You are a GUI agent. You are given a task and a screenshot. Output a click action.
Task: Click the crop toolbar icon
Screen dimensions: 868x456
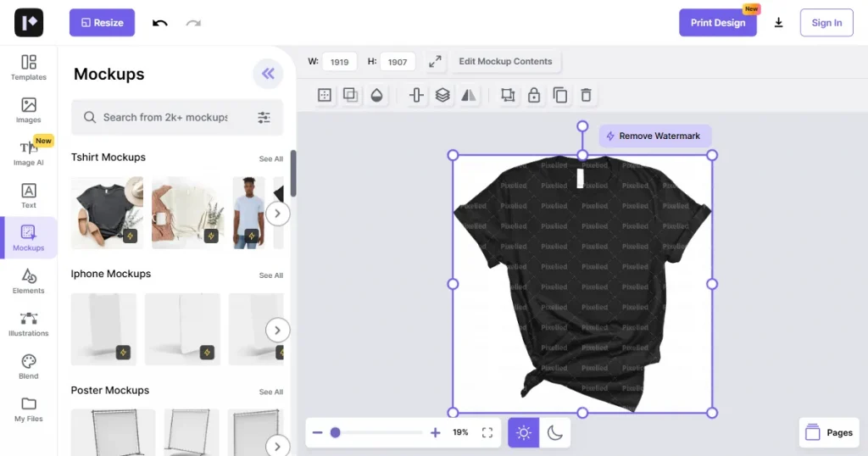(x=508, y=95)
